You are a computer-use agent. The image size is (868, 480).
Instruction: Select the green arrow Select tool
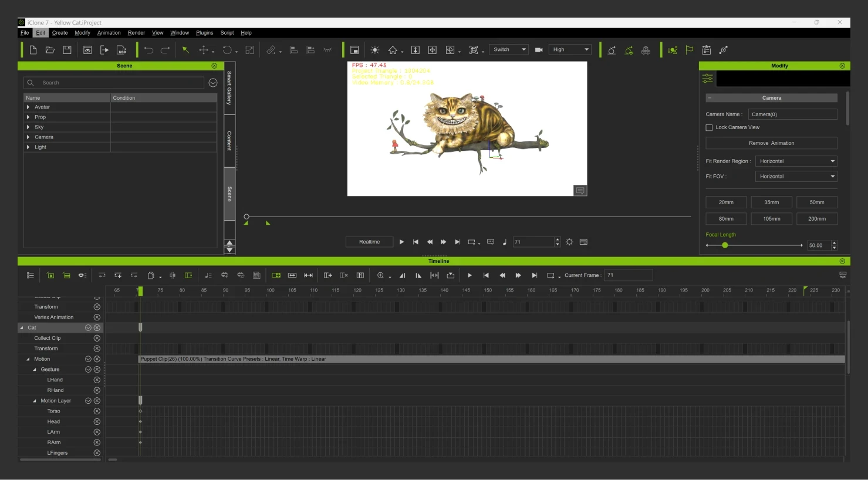click(x=185, y=50)
